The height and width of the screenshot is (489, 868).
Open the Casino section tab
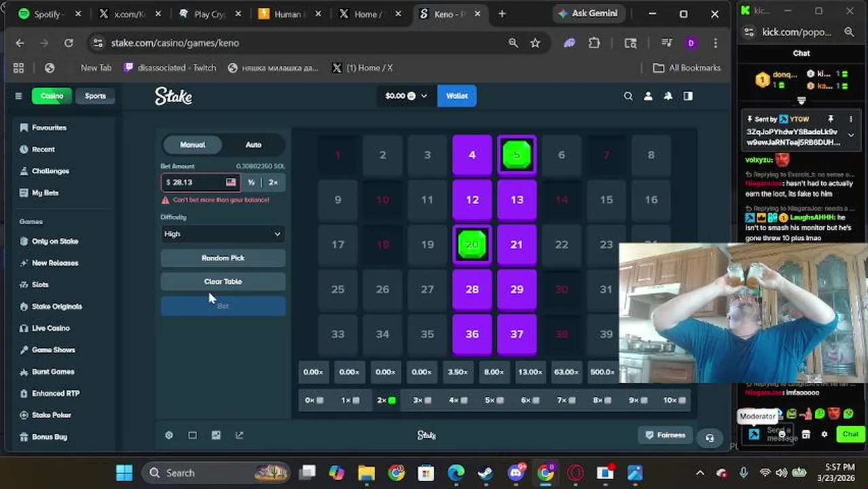coord(52,96)
